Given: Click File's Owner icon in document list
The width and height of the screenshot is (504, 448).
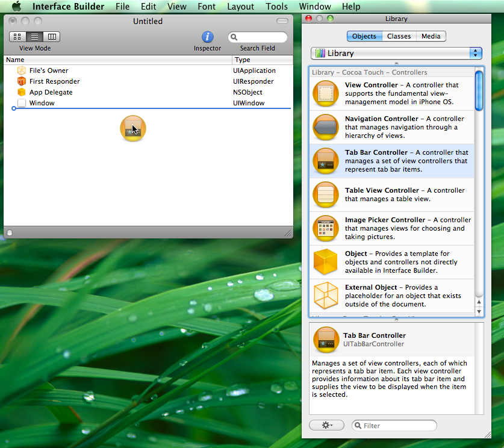Looking at the screenshot, I should 22,70.
